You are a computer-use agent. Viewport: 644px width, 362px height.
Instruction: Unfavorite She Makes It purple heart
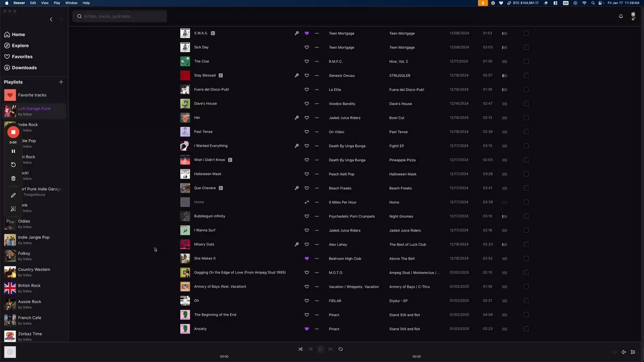point(306,258)
